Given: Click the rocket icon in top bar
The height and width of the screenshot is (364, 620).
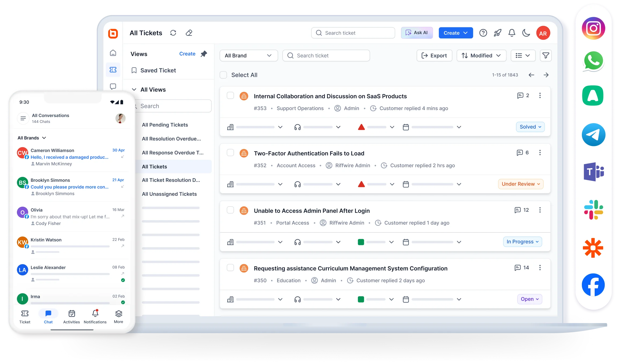Looking at the screenshot, I should point(498,33).
